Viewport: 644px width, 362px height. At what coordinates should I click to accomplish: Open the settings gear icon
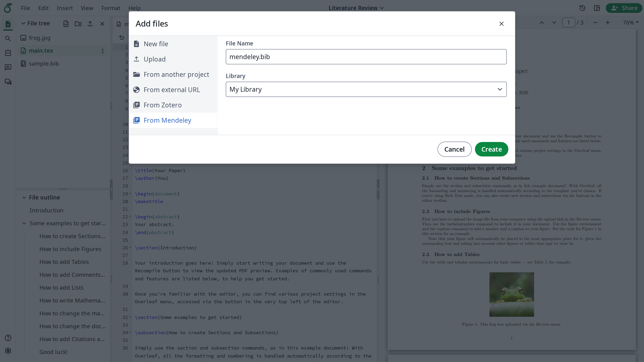coord(8,351)
